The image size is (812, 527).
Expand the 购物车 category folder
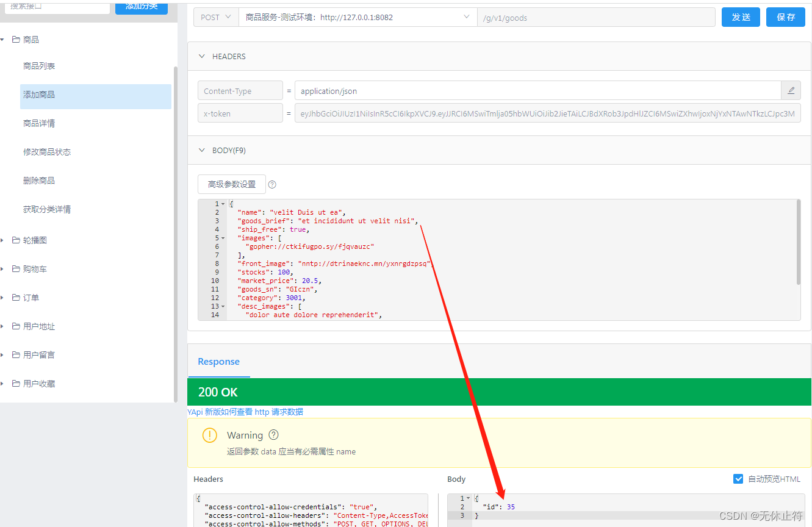click(x=3, y=269)
